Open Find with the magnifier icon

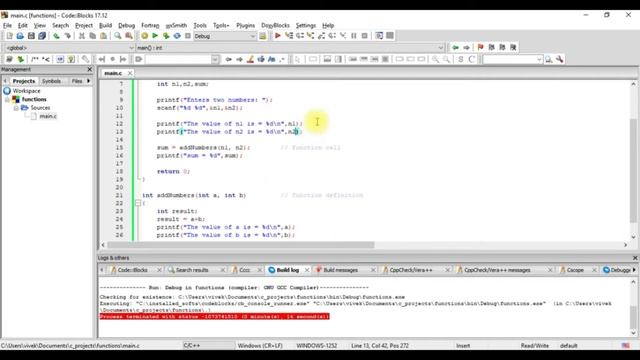point(118,36)
